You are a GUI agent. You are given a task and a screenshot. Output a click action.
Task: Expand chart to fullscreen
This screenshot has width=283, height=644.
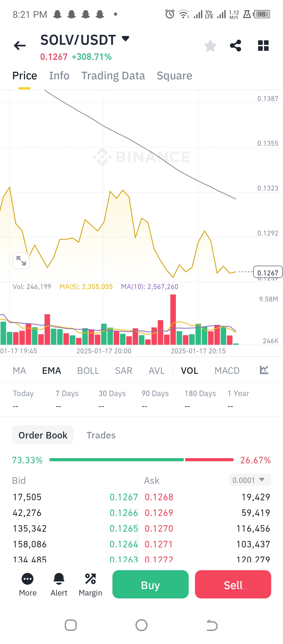pos(21,261)
